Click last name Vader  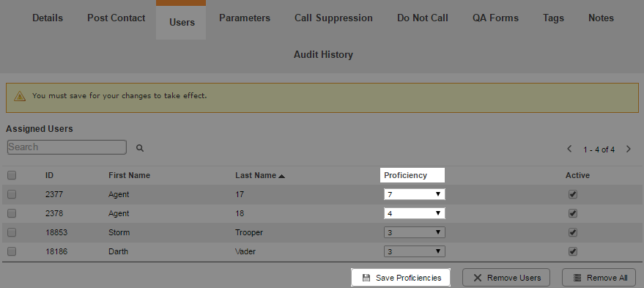click(245, 251)
